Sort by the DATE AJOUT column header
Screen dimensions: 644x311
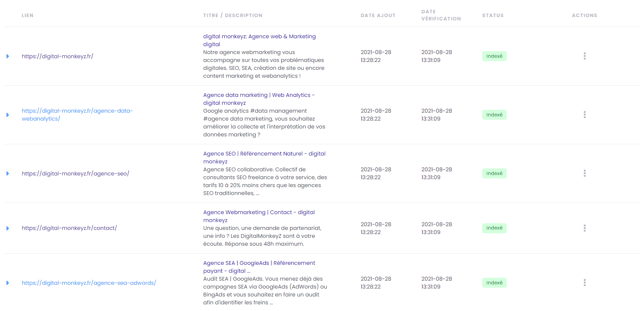(378, 15)
